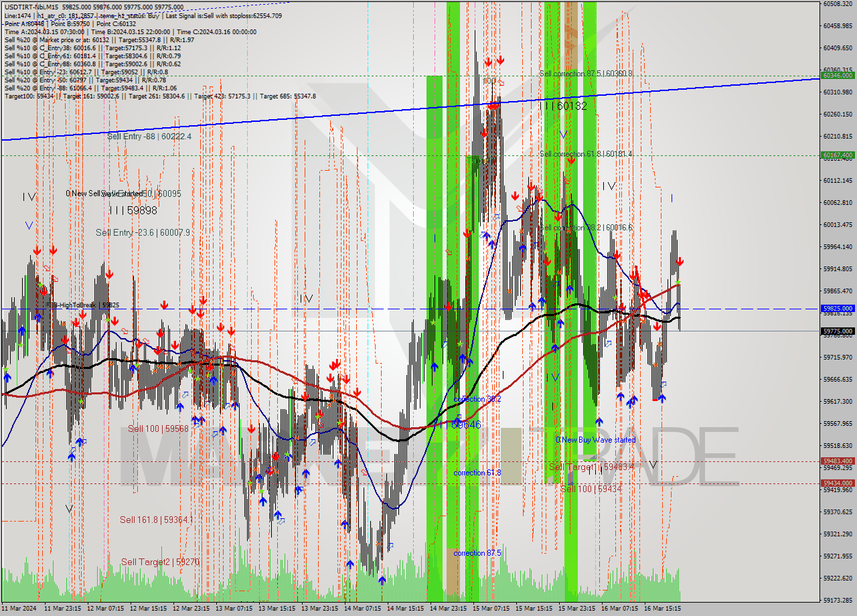Click the 'Sell 100 | 59568' level label

click(x=159, y=429)
